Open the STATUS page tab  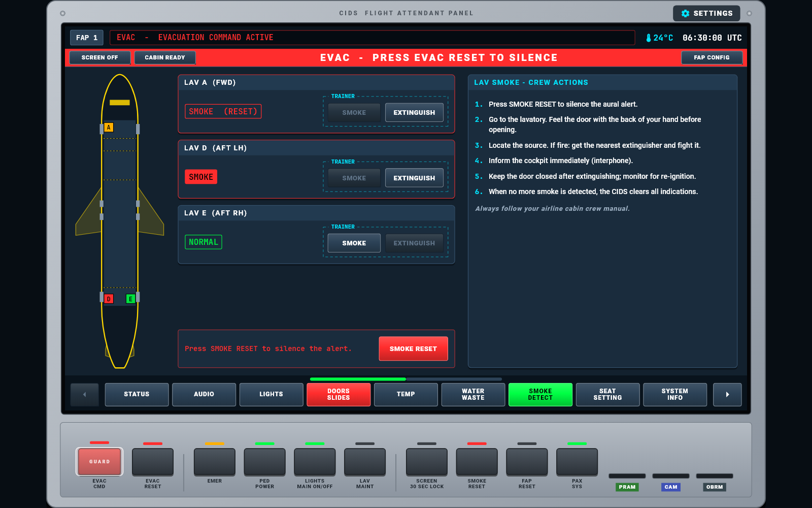[137, 394]
